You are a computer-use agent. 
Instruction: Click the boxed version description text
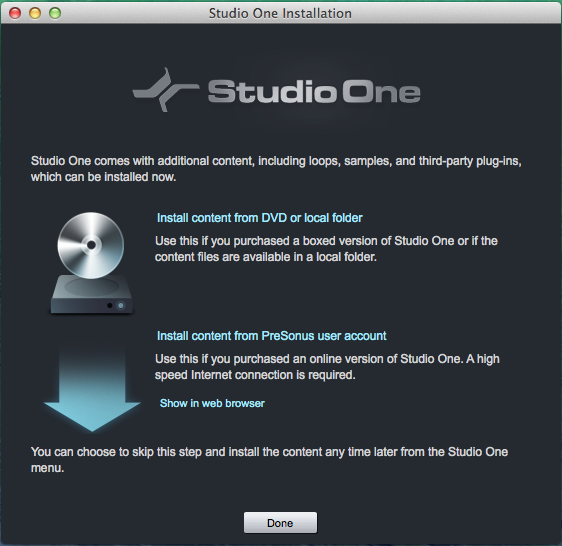(326, 249)
